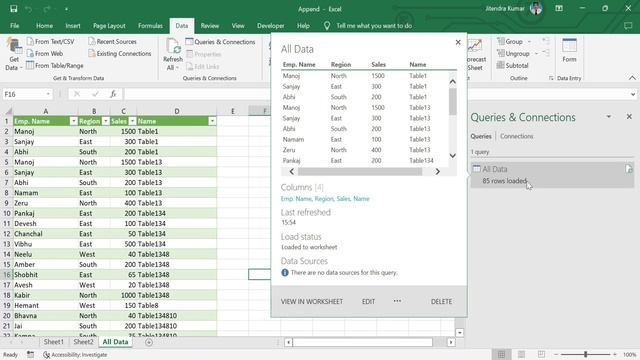The width and height of the screenshot is (640, 360).
Task: Open the Formulas tab
Action: tap(150, 26)
